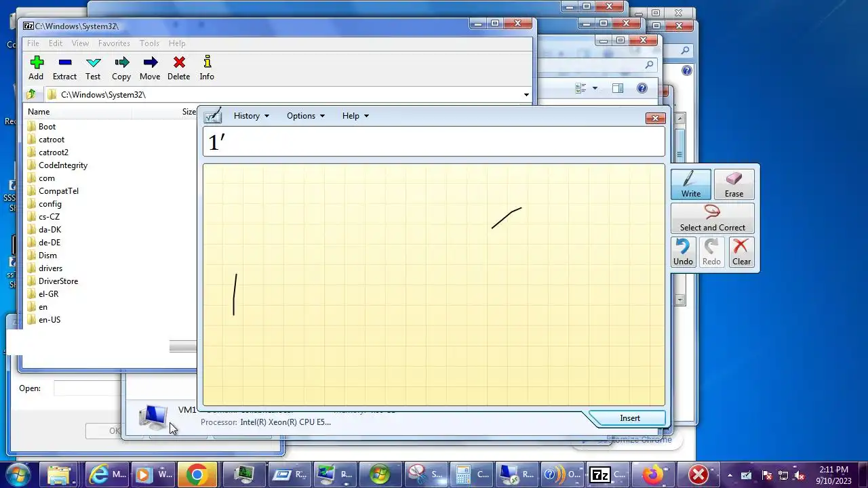The height and width of the screenshot is (488, 868).
Task: Open Windows Explorer from the taskbar
Action: point(59,474)
